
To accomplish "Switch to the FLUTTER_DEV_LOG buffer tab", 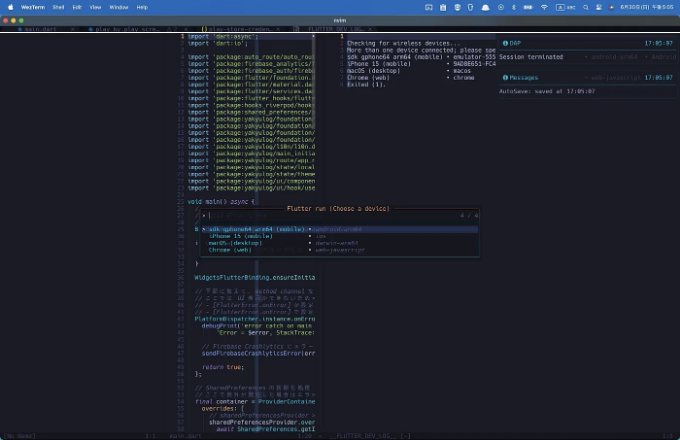I will [336, 29].
